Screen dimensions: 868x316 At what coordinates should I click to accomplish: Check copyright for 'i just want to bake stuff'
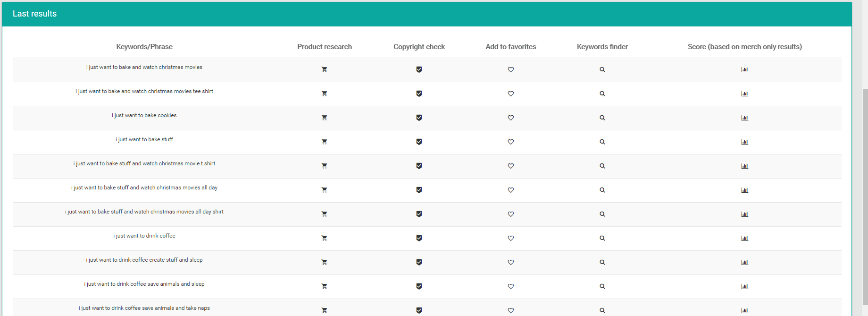click(x=419, y=142)
